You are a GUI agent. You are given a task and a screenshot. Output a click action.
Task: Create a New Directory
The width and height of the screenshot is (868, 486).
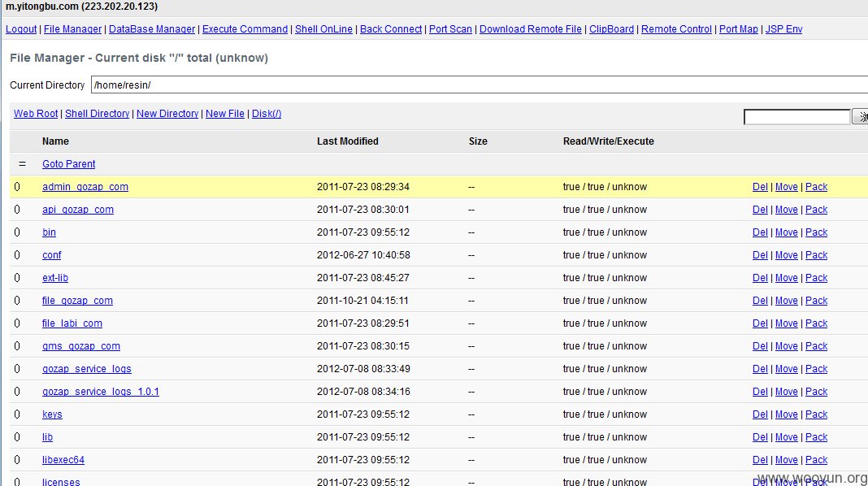[x=167, y=114]
